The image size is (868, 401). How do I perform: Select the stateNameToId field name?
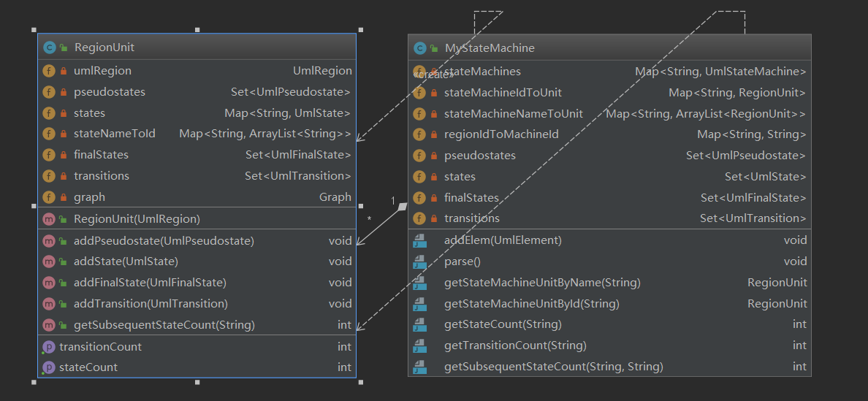(115, 134)
